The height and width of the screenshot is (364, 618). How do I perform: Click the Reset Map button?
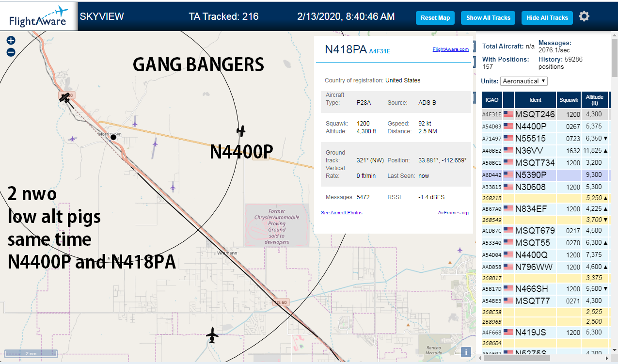click(x=435, y=18)
